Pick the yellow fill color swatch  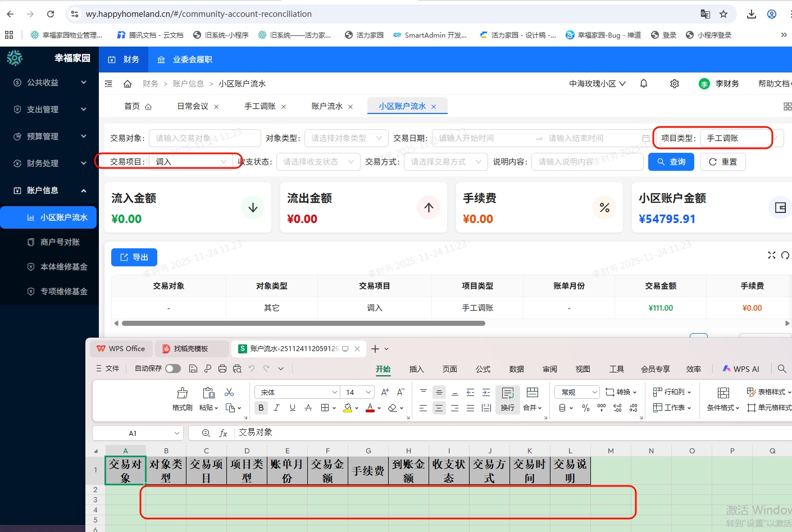[348, 407]
